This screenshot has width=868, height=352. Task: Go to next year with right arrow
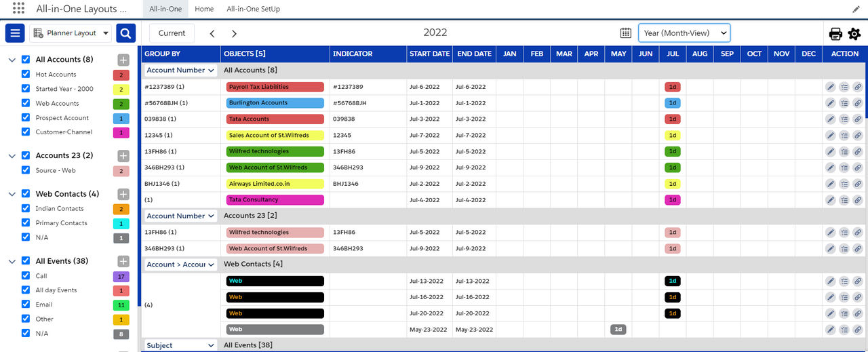pyautogui.click(x=234, y=33)
